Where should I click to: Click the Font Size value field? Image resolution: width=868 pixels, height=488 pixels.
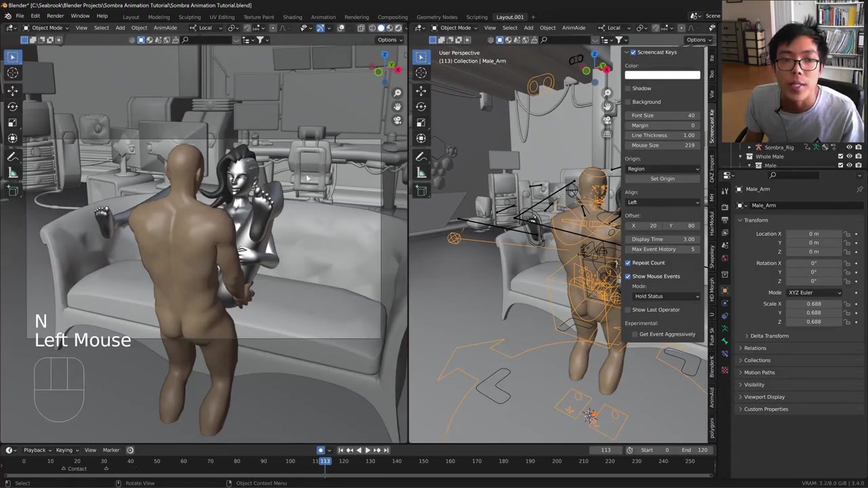point(663,115)
